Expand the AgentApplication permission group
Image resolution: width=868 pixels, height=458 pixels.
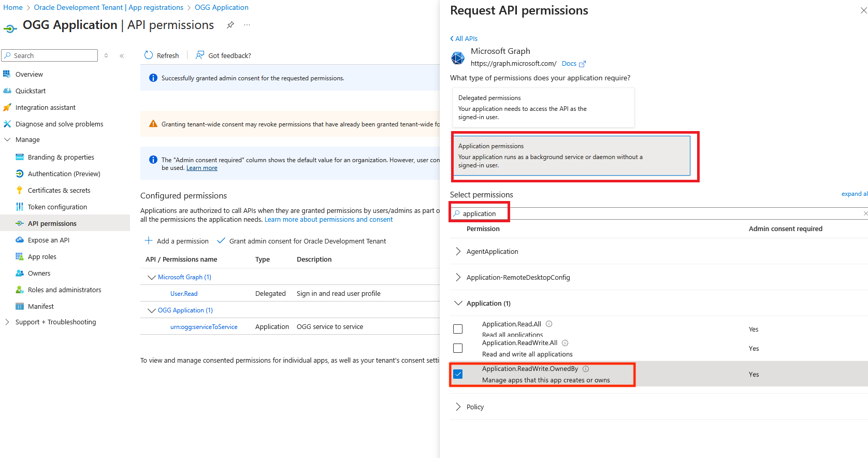click(458, 251)
